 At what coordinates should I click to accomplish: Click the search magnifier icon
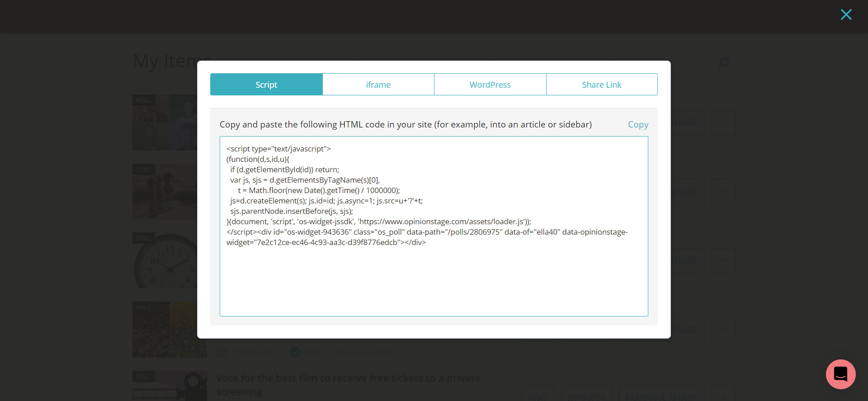coord(723,62)
